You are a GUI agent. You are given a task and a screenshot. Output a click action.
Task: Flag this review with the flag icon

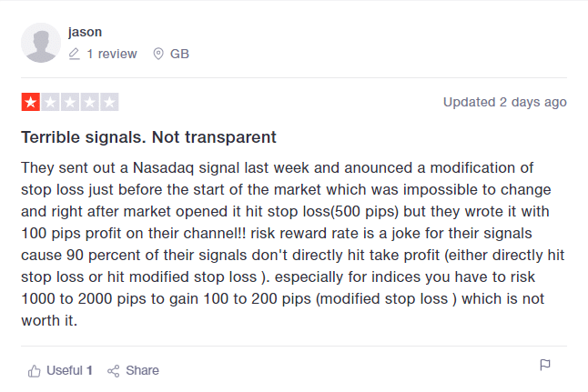pyautogui.click(x=545, y=365)
